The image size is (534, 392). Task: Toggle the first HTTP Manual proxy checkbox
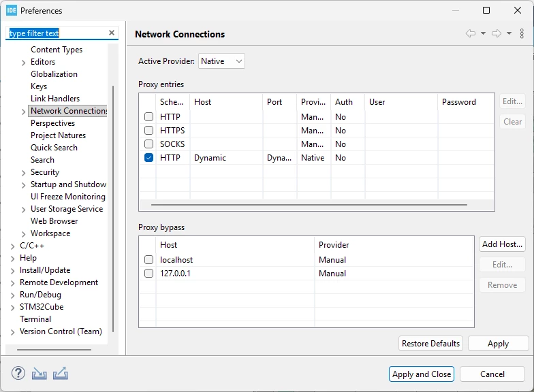(148, 117)
